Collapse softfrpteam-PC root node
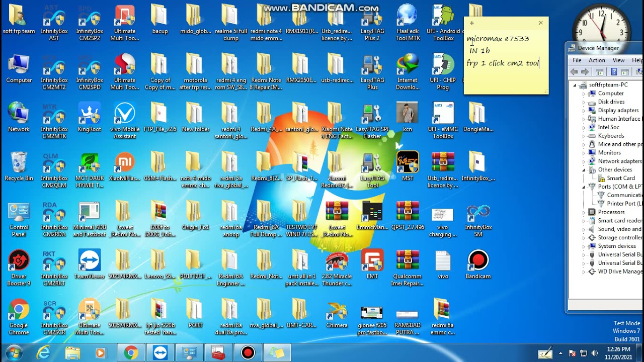This screenshot has height=362, width=644. coord(575,85)
